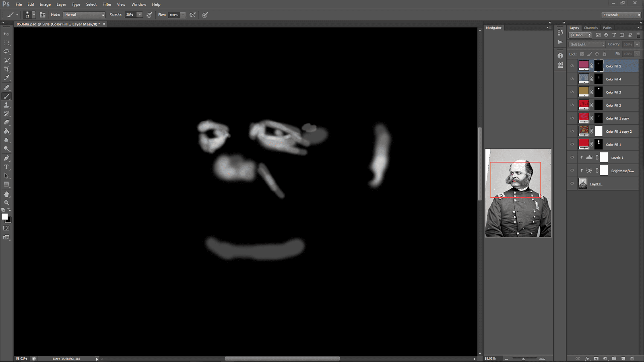Screen dimensions: 644x362
Task: Click the Delete layer trash icon
Action: click(x=632, y=358)
